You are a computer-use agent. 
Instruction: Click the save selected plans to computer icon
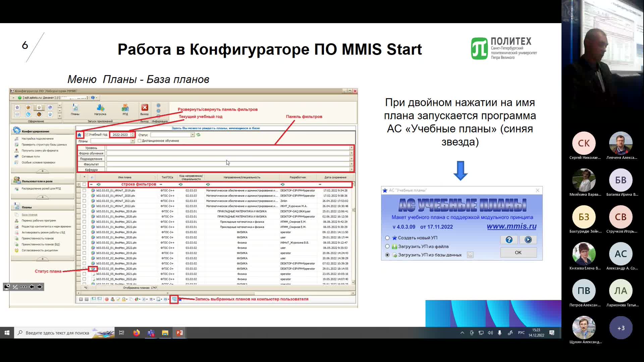pyautogui.click(x=174, y=299)
